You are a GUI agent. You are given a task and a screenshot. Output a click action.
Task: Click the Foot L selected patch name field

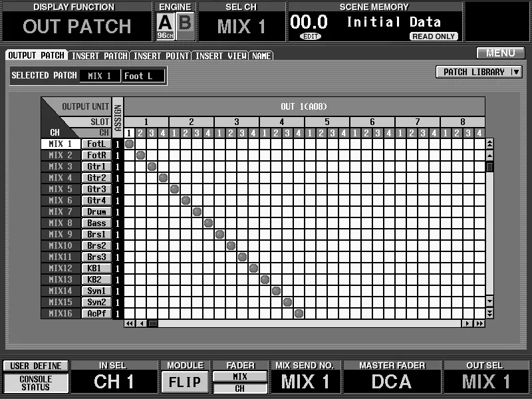pos(143,76)
